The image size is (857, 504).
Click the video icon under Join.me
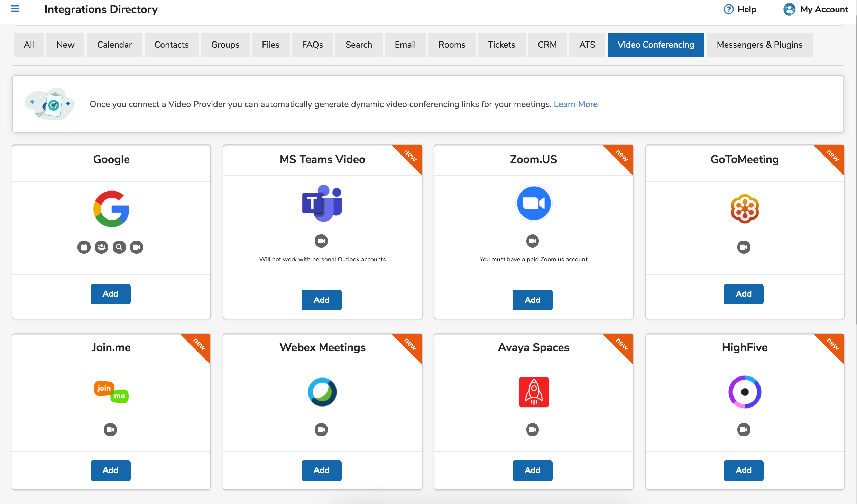110,430
